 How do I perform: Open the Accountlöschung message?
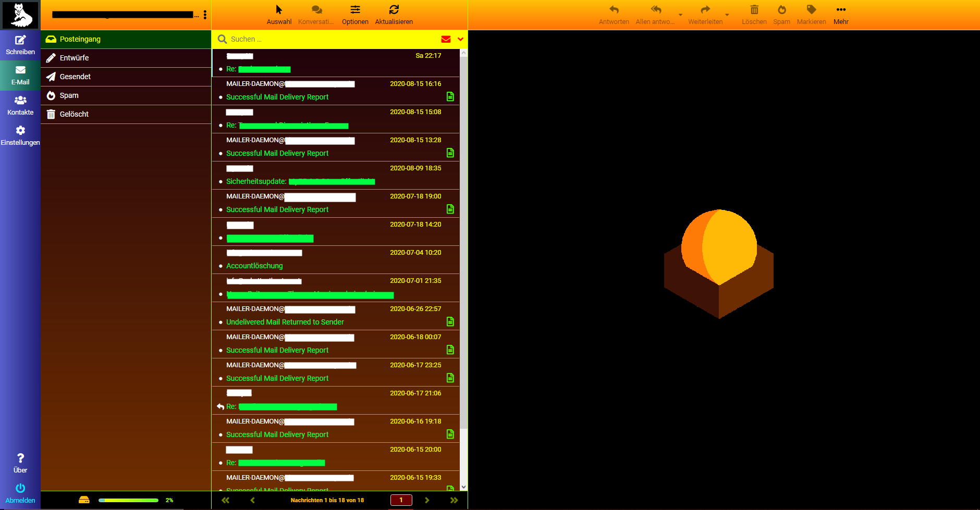(254, 266)
